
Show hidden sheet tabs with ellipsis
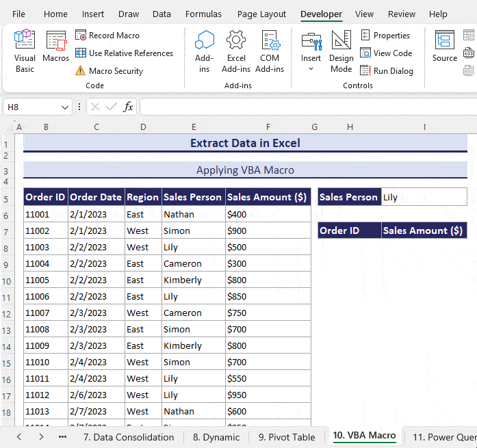(x=62, y=437)
